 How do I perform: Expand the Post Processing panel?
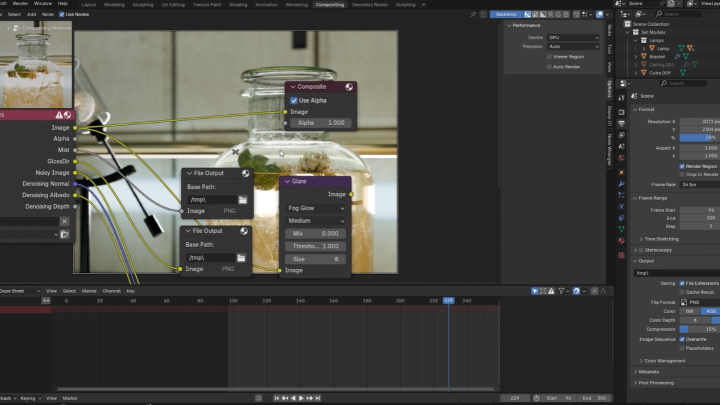tap(655, 383)
